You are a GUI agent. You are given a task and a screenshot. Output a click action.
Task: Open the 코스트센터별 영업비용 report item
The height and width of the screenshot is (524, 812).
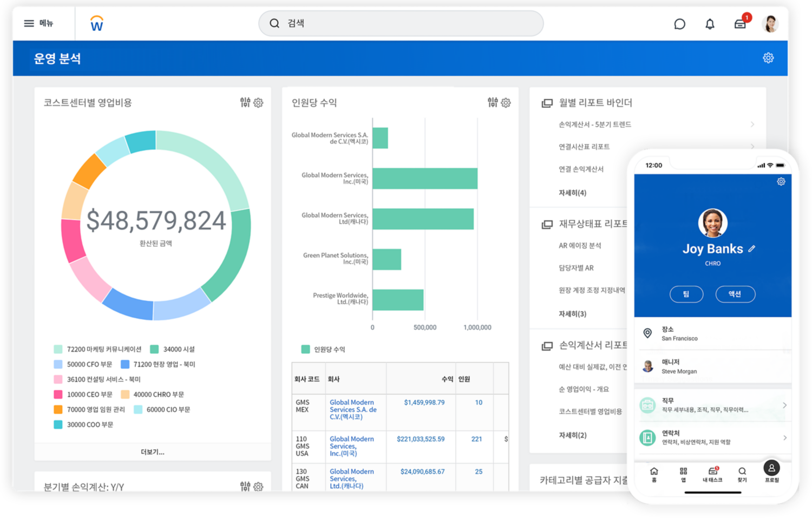coord(590,411)
